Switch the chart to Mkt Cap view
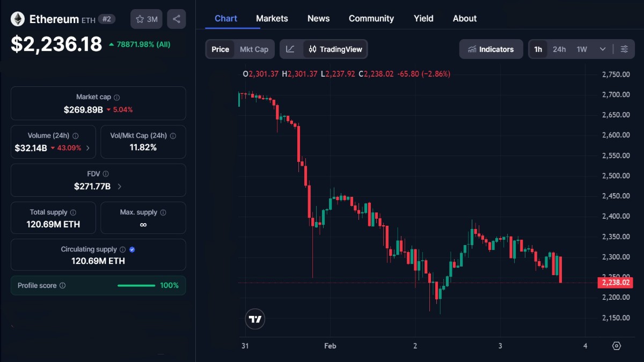644x362 pixels. [254, 49]
